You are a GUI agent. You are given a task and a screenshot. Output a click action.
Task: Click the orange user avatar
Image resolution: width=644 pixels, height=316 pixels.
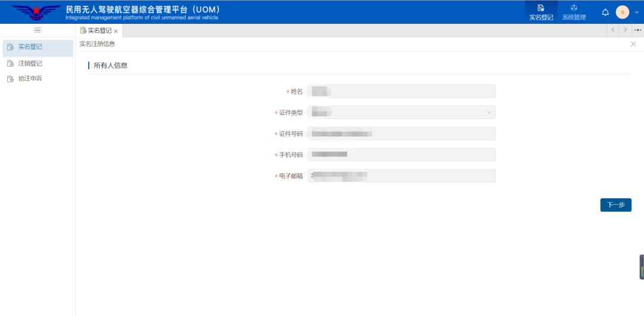(x=622, y=13)
